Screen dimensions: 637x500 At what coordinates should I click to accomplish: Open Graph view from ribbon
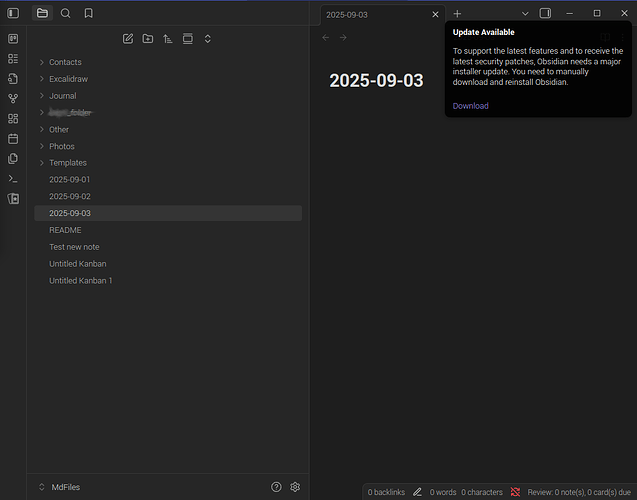(13, 98)
